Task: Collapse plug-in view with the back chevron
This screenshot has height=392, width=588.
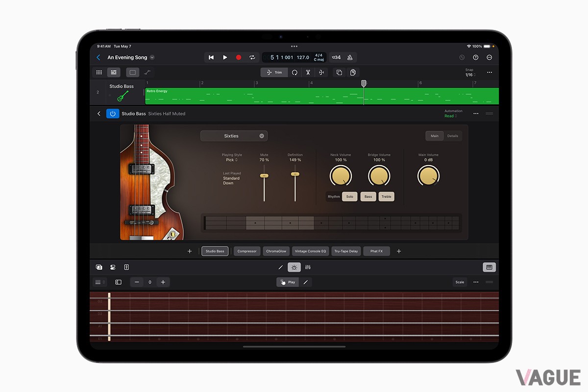Action: [x=98, y=114]
